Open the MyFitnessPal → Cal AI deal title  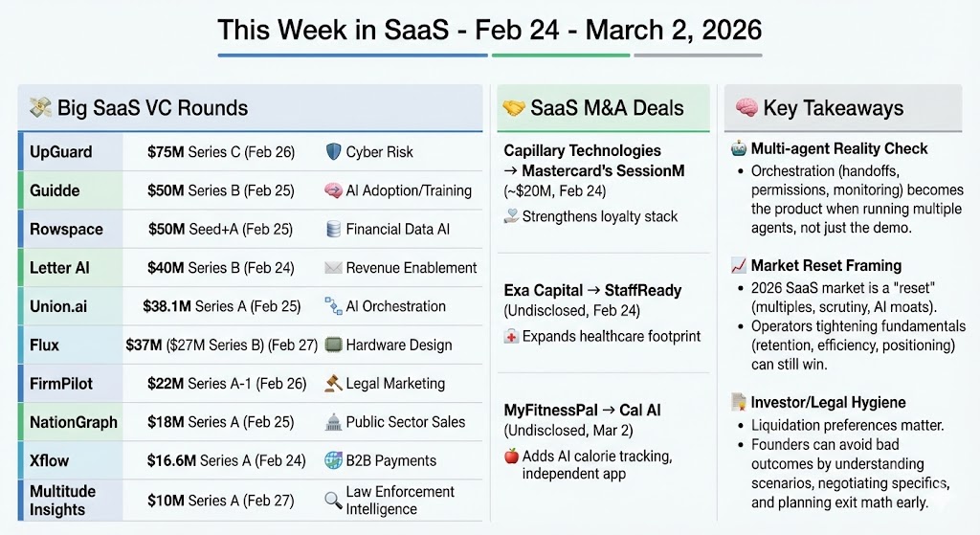582,411
